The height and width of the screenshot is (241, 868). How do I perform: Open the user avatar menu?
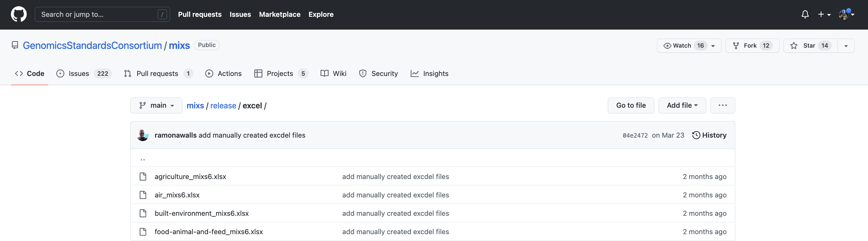[846, 14]
